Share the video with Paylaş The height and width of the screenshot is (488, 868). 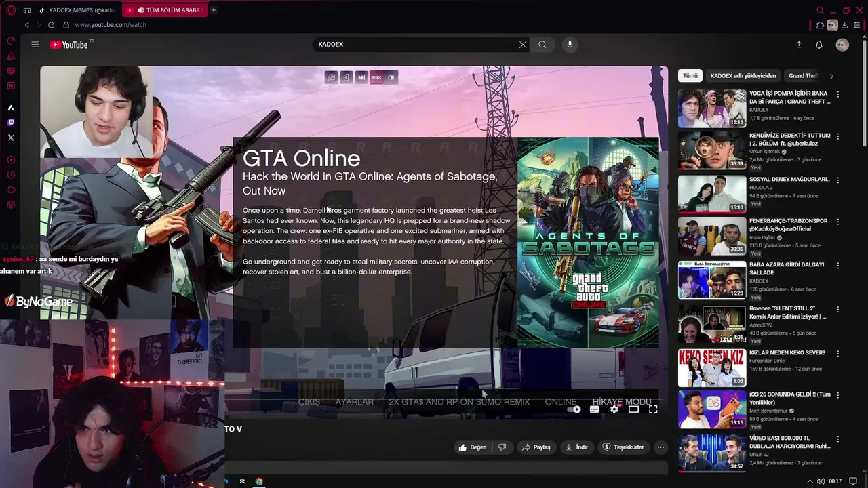[536, 447]
